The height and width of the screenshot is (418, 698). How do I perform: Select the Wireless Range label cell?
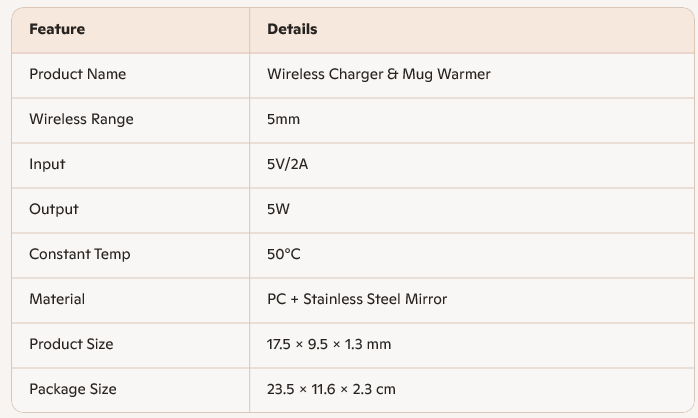coord(81,119)
